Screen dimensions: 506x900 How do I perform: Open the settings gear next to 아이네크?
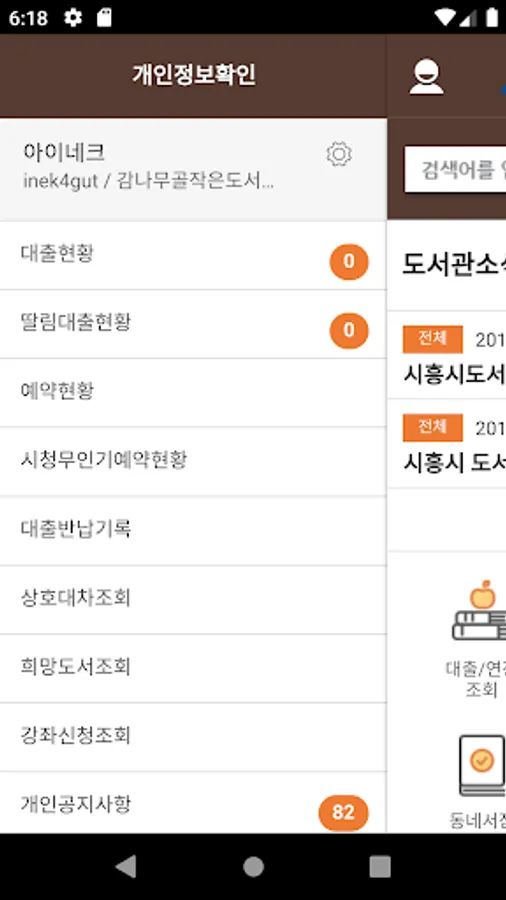pyautogui.click(x=338, y=154)
